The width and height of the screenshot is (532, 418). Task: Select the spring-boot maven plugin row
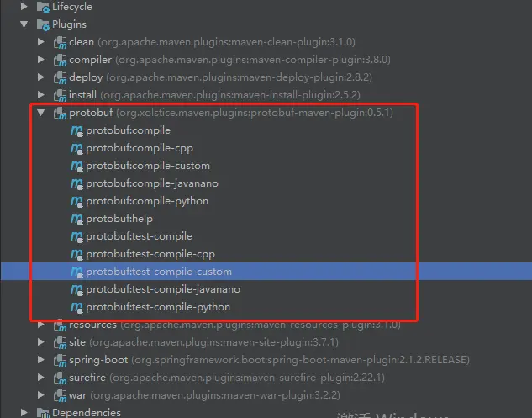[x=270, y=360]
